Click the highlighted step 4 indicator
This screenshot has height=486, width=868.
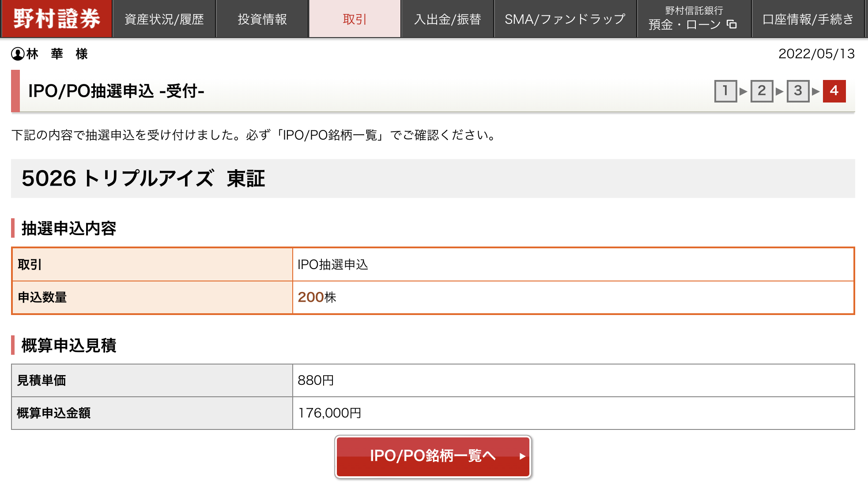[834, 91]
